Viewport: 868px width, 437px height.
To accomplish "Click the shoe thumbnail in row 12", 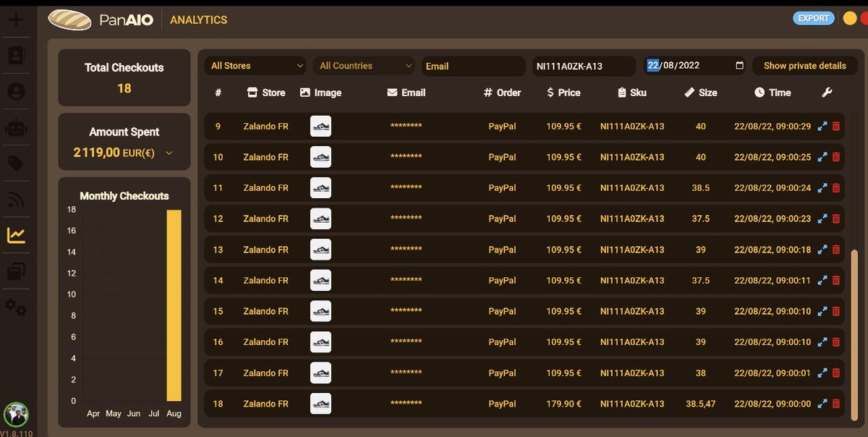I will point(320,218).
